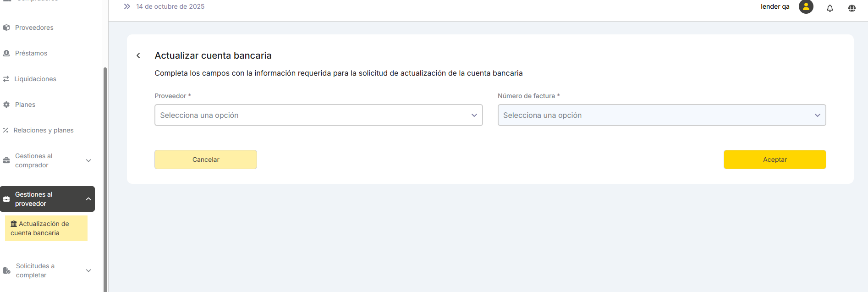
Task: Click the double-chevron sidebar toggle icon
Action: (x=127, y=6)
